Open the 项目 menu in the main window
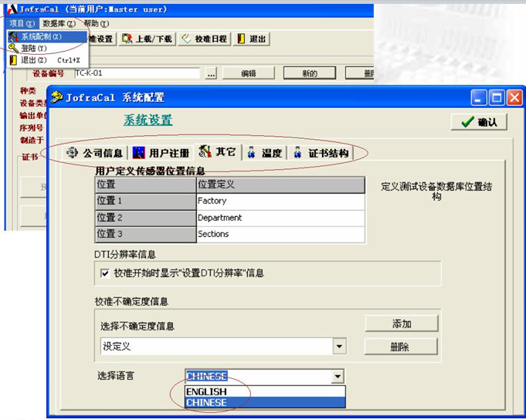The width and height of the screenshot is (526, 420). point(22,23)
